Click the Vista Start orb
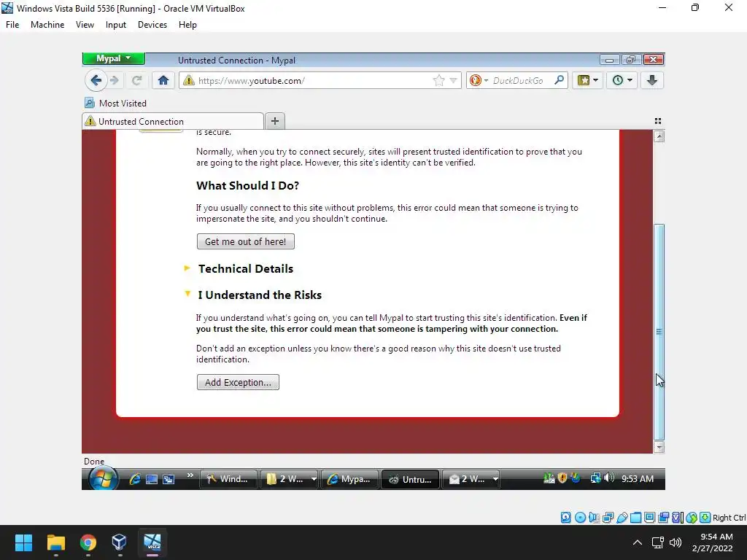 pos(103,478)
